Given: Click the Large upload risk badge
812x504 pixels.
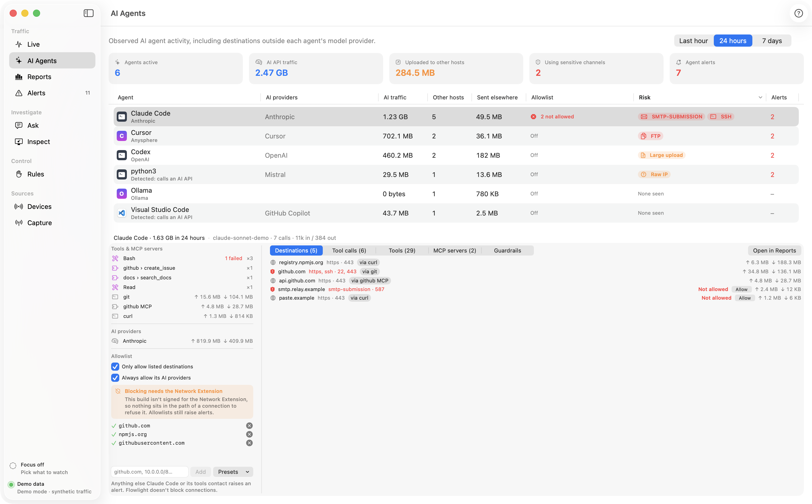Looking at the screenshot, I should click(x=662, y=155).
